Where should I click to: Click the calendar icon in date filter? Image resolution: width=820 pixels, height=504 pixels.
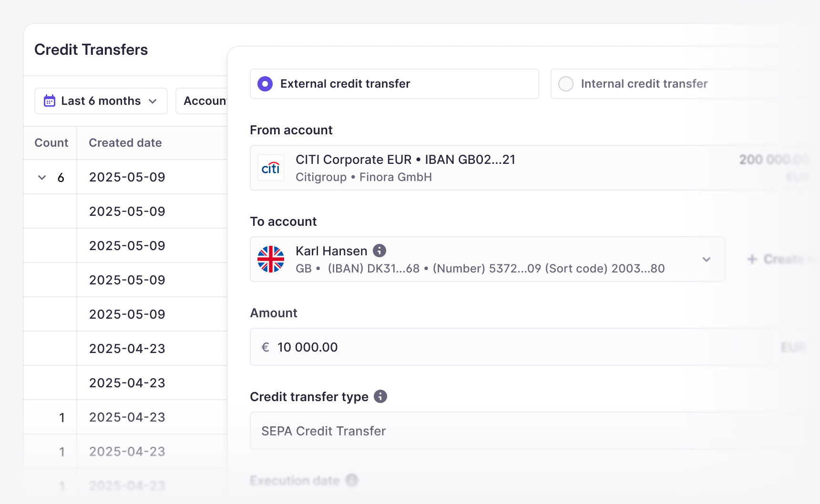tap(50, 101)
